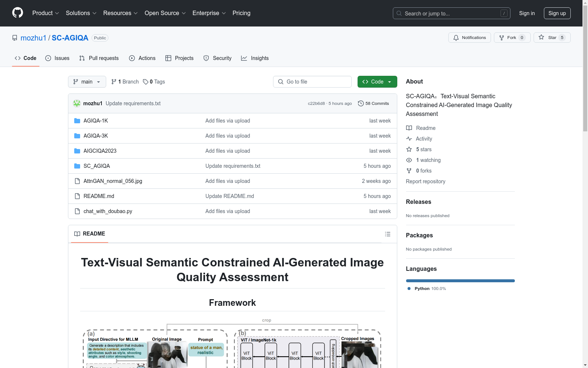Click the AGIQA-1K folder icon

(x=77, y=121)
